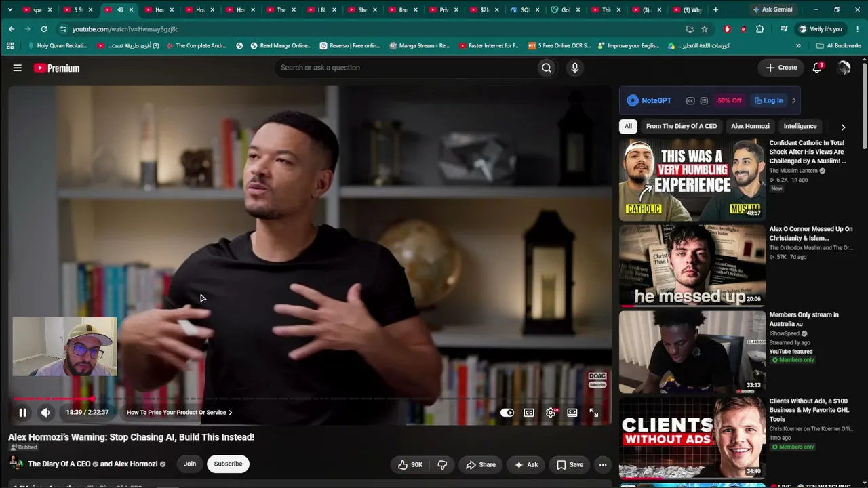
Task: Open The Diary Of A CEO channel name
Action: pyautogui.click(x=59, y=464)
